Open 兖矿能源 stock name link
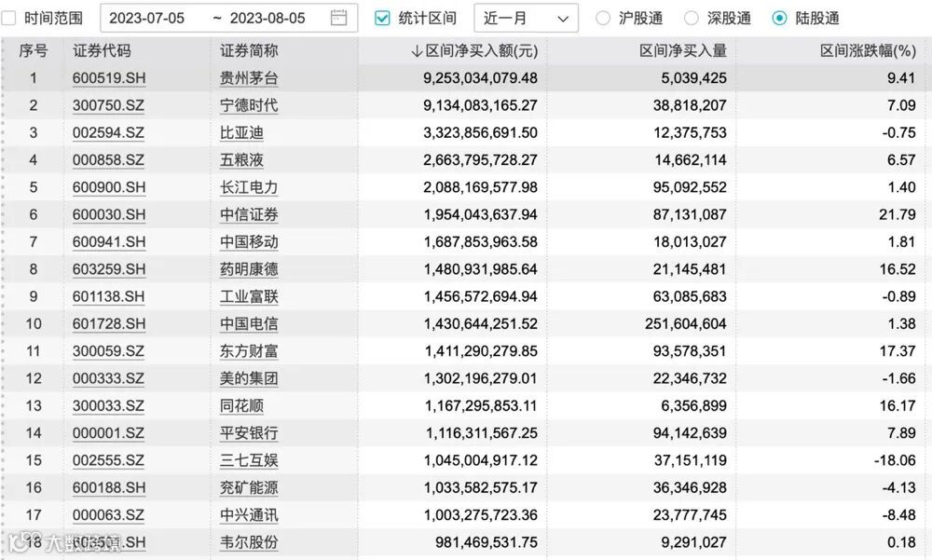This screenshot has width=932, height=560. (249, 488)
